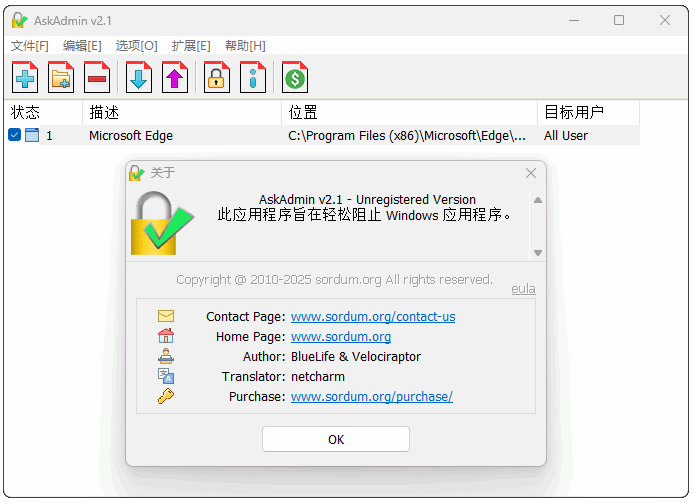Click the house icon beside Home Page
The image size is (695, 504).
[x=166, y=336]
